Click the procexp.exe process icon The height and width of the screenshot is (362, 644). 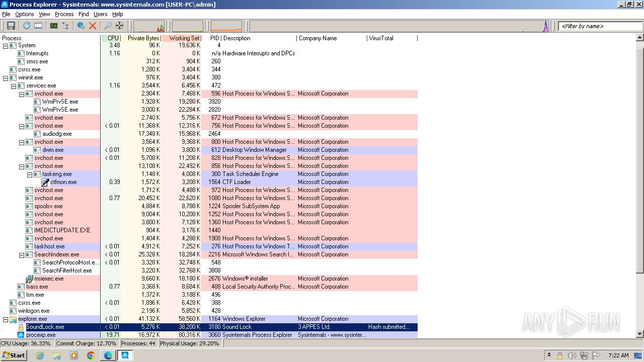[21, 335]
